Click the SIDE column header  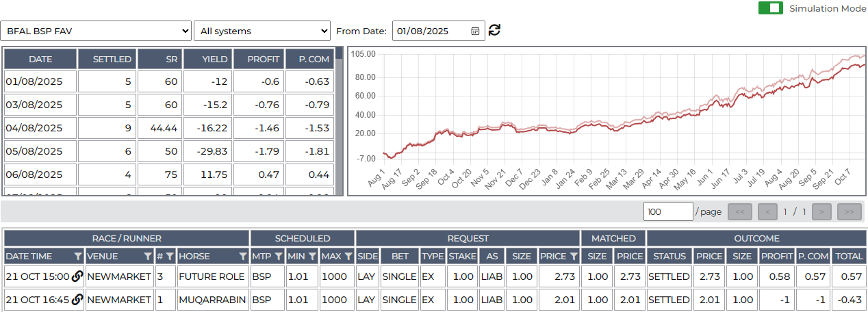pyautogui.click(x=368, y=256)
